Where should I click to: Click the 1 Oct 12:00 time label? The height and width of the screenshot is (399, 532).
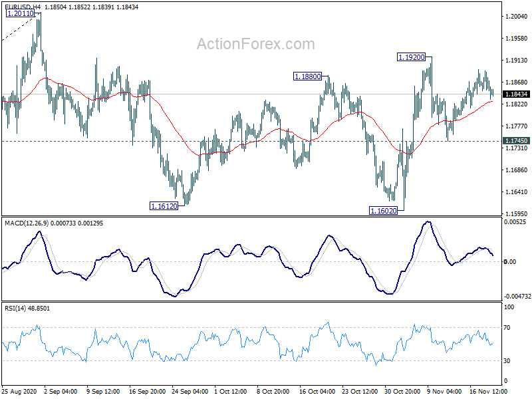[x=231, y=392]
